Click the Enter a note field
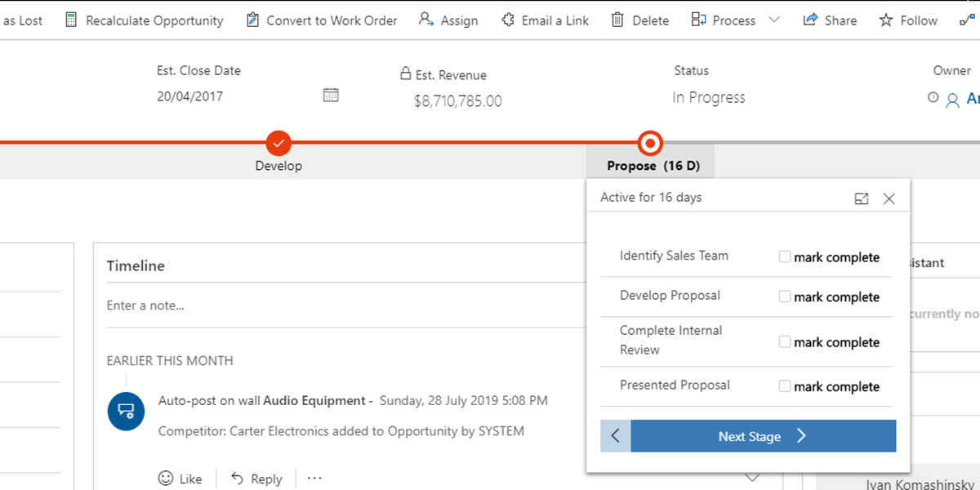The image size is (980, 490). (245, 304)
